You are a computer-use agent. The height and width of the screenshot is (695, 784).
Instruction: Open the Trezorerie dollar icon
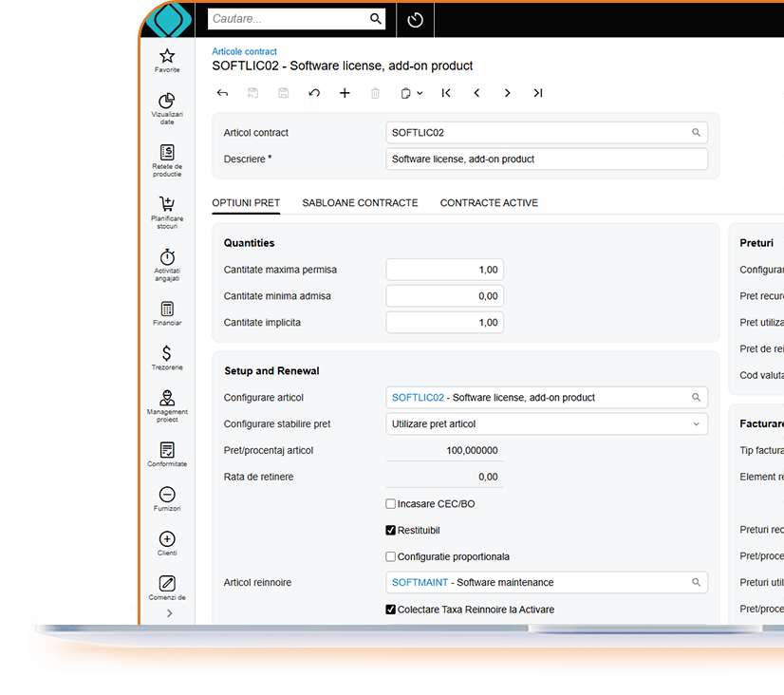pos(167,354)
